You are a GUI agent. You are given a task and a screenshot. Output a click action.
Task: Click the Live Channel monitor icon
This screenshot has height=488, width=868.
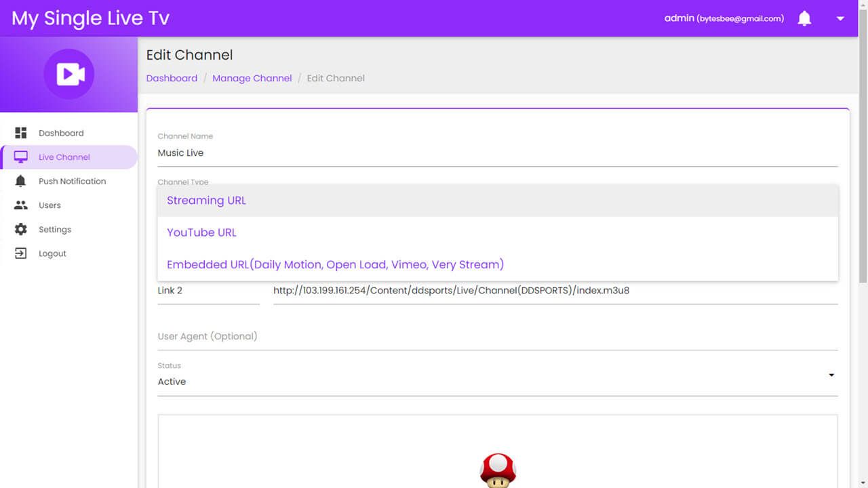pyautogui.click(x=21, y=157)
